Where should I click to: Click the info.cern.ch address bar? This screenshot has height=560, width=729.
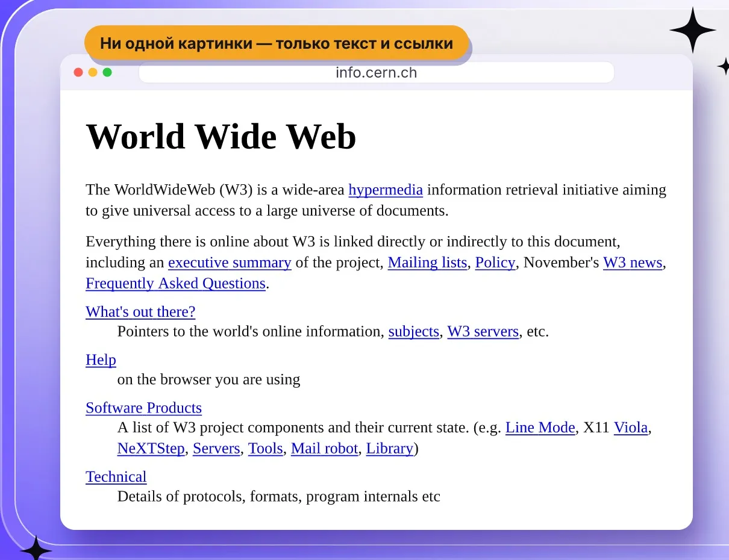click(377, 73)
